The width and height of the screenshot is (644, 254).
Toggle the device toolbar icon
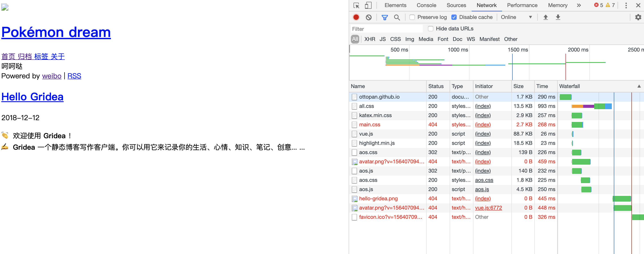point(368,6)
